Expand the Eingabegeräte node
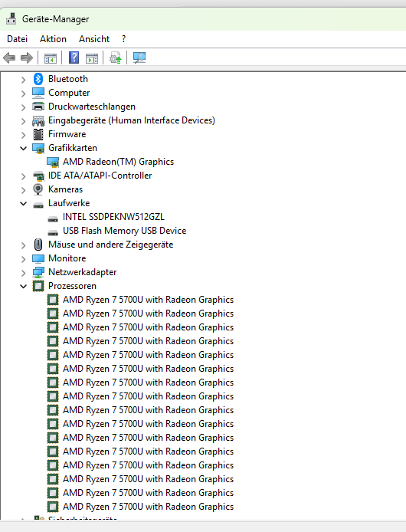The height and width of the screenshot is (532, 406). tap(23, 121)
